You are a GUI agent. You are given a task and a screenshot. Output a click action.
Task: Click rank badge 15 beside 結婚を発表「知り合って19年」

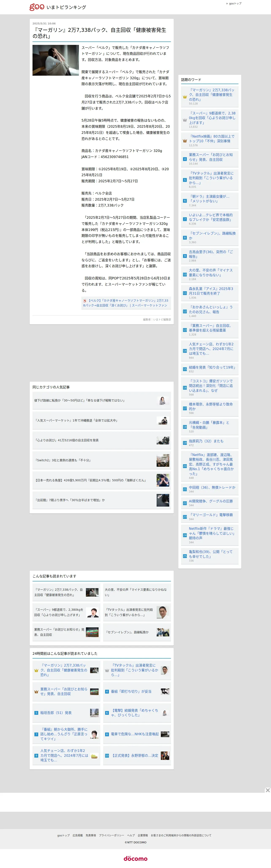pyautogui.click(x=185, y=369)
